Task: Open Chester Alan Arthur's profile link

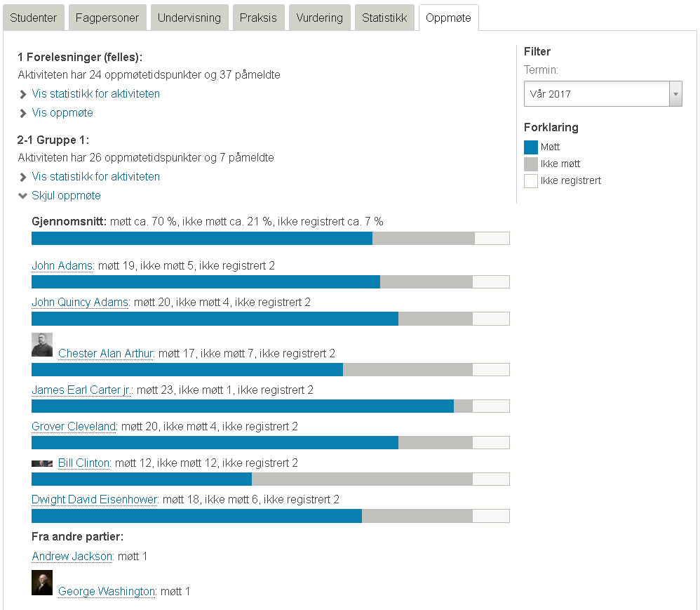Action: (106, 354)
